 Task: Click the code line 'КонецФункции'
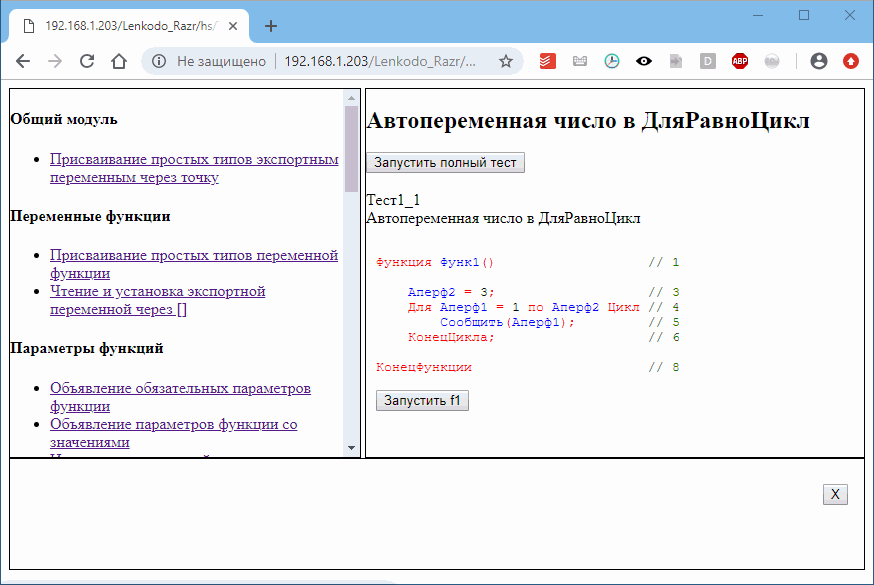click(424, 368)
